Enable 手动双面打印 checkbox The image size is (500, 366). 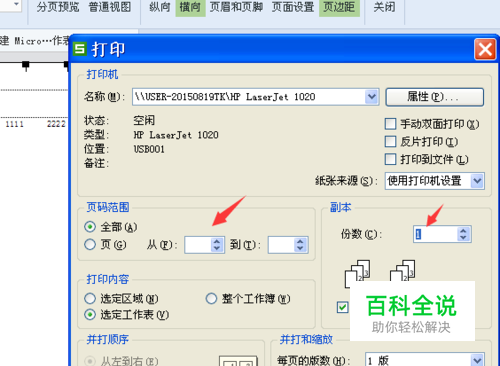(x=390, y=124)
